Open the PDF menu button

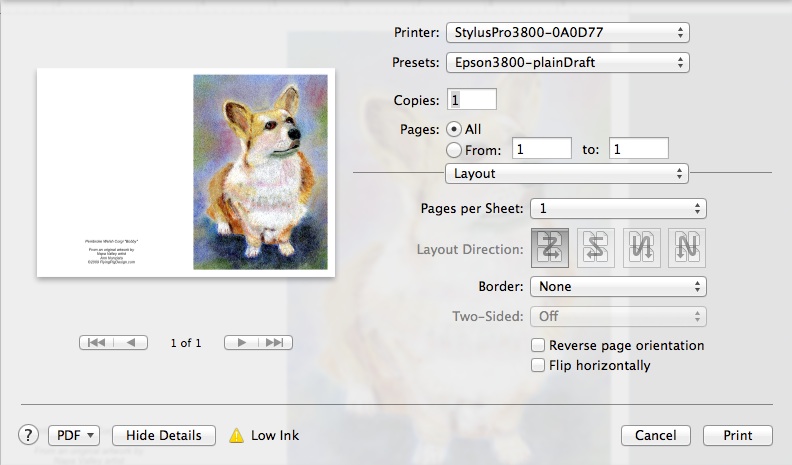(x=75, y=435)
